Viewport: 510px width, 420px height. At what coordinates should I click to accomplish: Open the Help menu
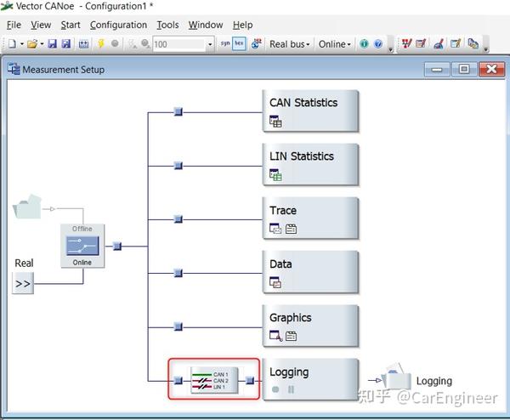242,25
